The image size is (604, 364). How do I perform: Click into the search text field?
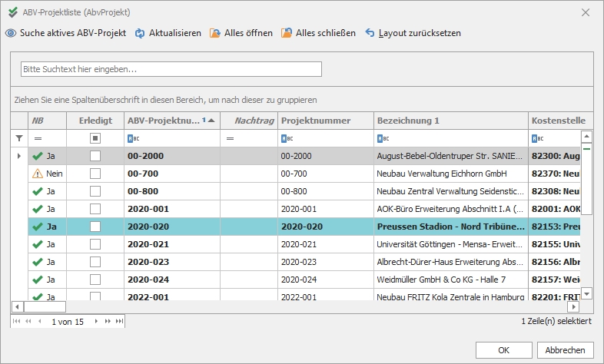tap(171, 69)
